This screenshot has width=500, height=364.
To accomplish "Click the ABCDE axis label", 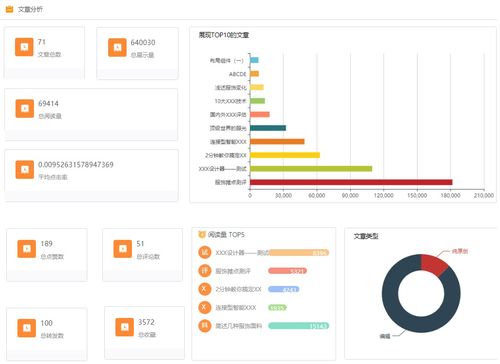I will (x=238, y=74).
